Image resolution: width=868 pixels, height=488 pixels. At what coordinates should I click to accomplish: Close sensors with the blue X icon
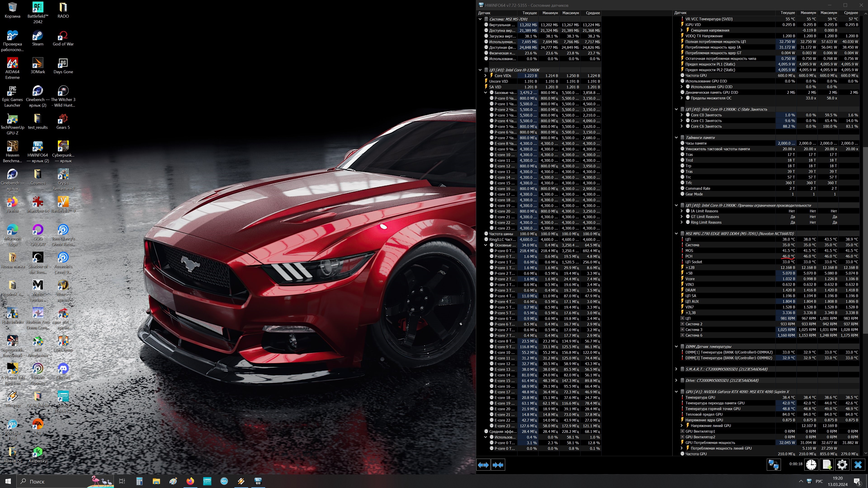tap(858, 465)
